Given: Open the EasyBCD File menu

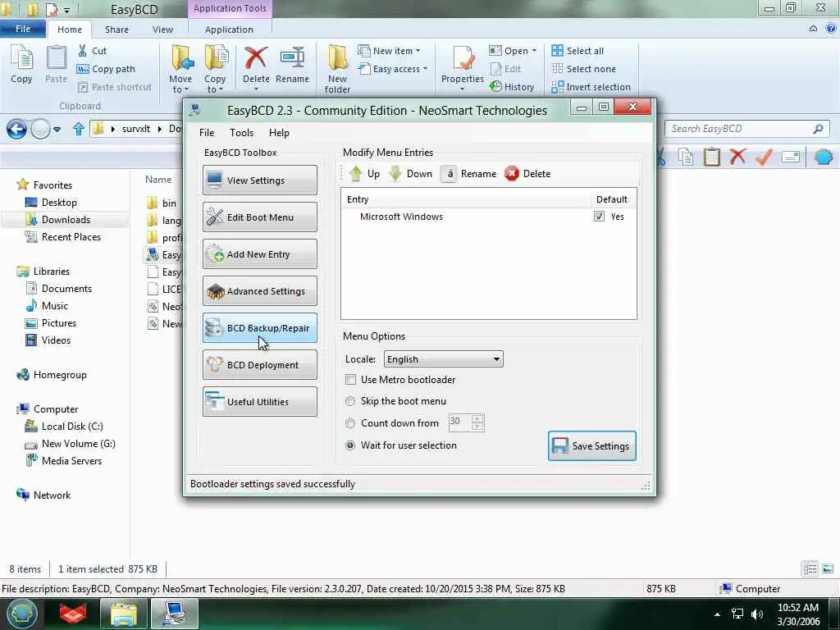Looking at the screenshot, I should (x=207, y=133).
